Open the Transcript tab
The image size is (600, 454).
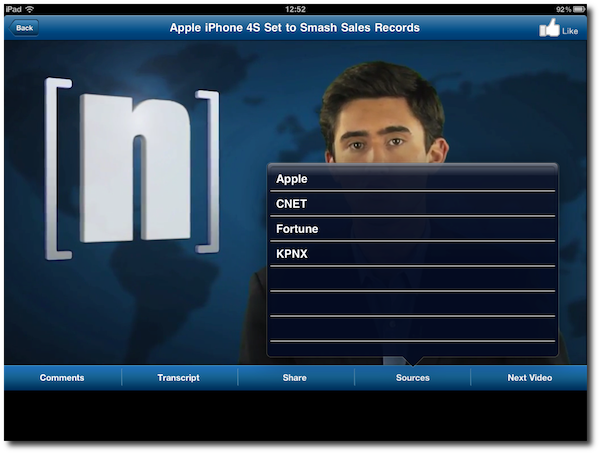(x=179, y=377)
